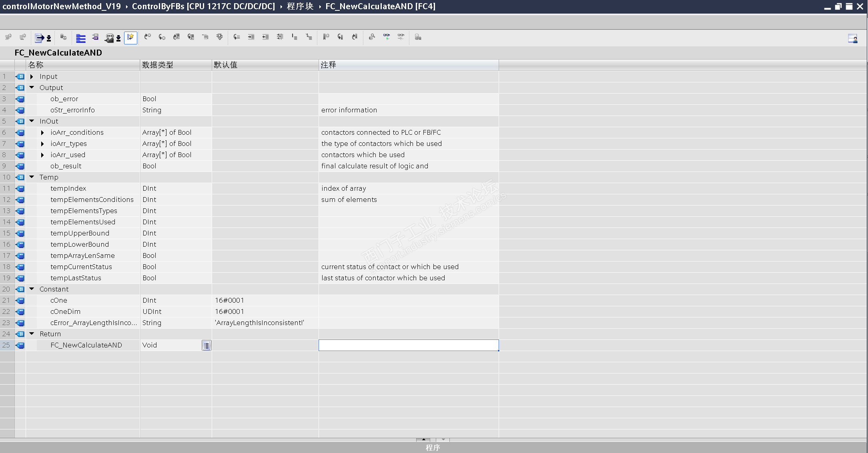Click the outdent text toolbar icon
Screen dimensions: 868x453
[265, 37]
